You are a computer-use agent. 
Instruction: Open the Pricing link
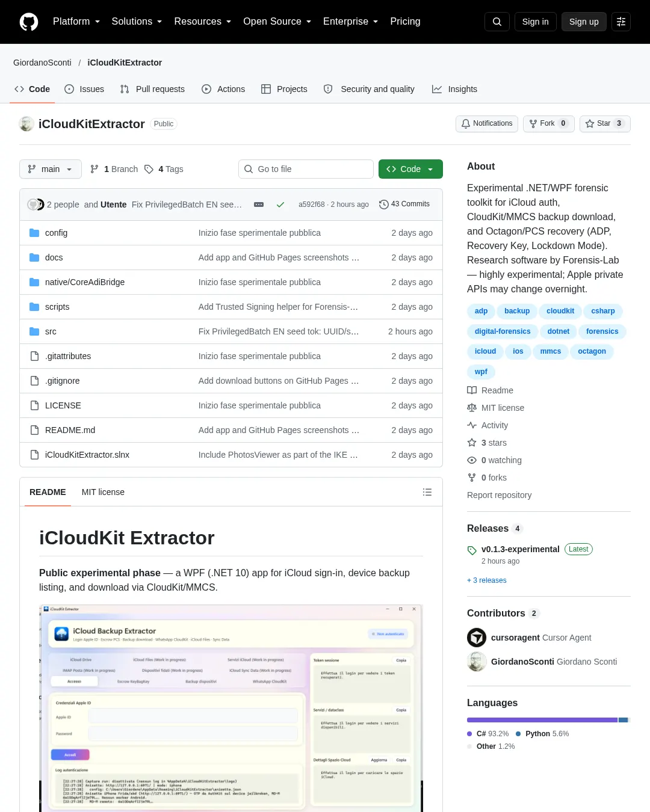tap(405, 22)
